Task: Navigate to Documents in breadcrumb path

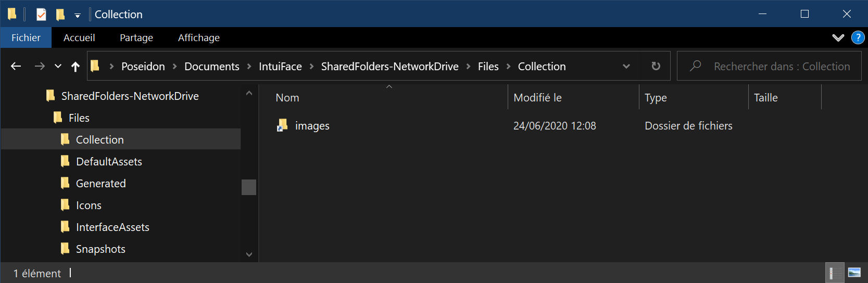Action: click(211, 66)
